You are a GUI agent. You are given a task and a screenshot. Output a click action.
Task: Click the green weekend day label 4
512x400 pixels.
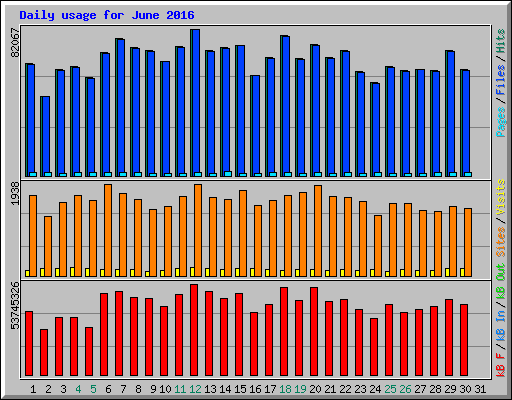coord(78,389)
